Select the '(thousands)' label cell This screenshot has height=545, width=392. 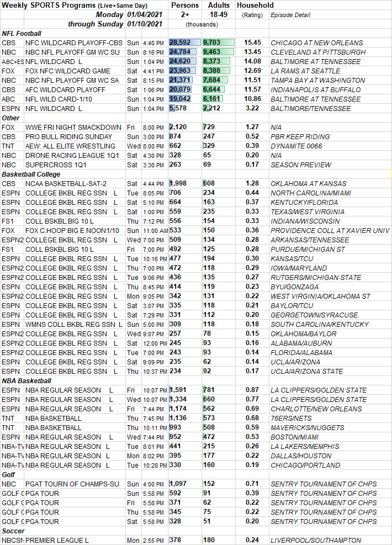pos(202,24)
